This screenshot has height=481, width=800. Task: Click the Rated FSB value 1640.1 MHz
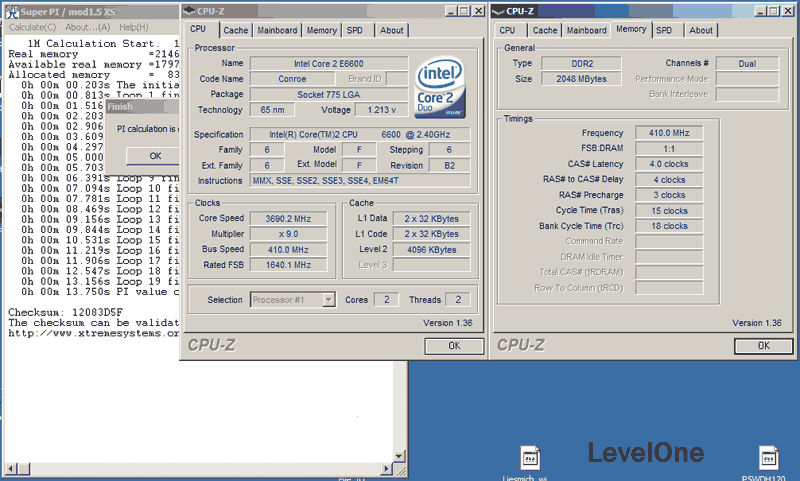(x=288, y=265)
